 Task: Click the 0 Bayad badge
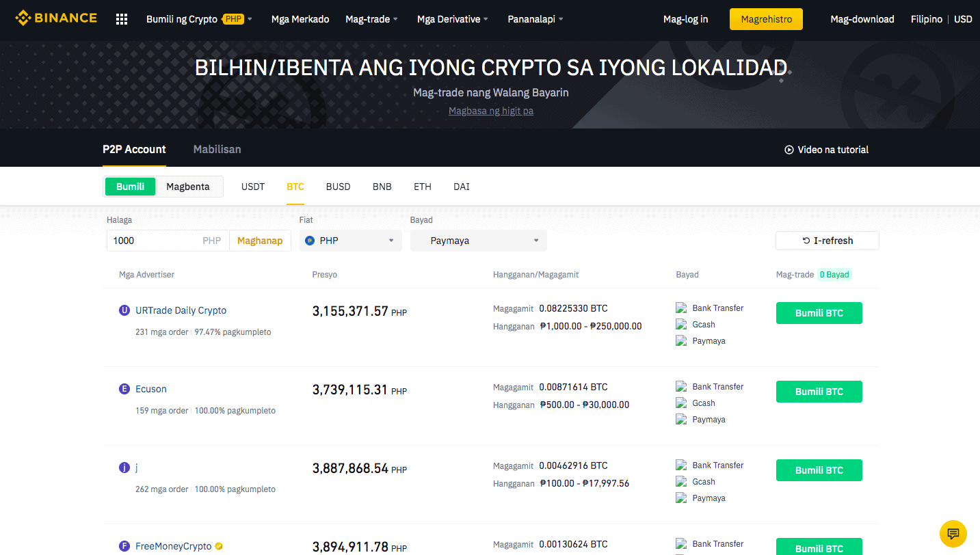pos(834,275)
